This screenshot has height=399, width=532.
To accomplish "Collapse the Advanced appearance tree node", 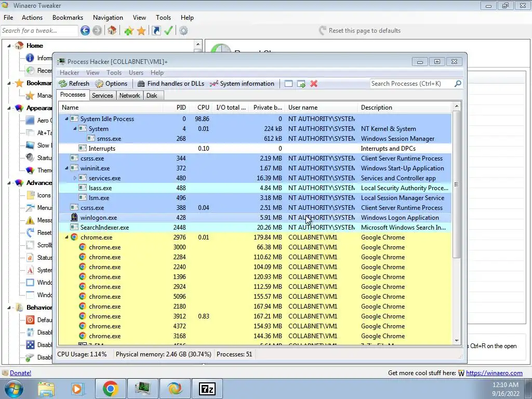I will 9,183.
